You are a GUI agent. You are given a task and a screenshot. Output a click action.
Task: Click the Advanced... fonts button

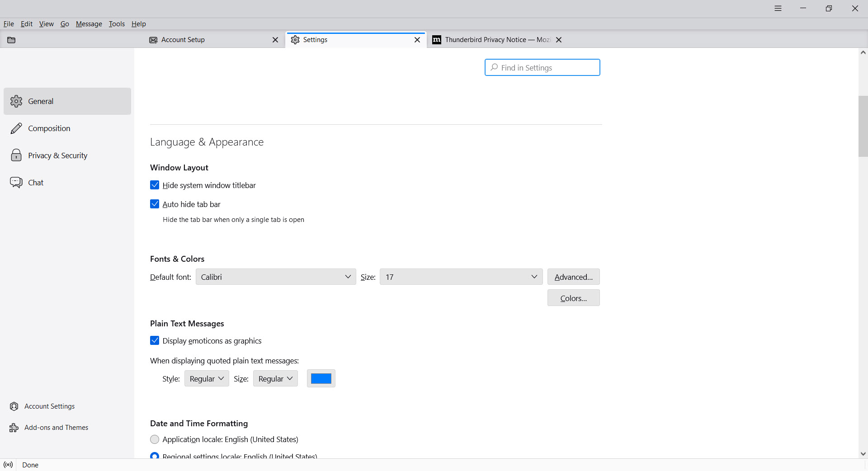573,277
